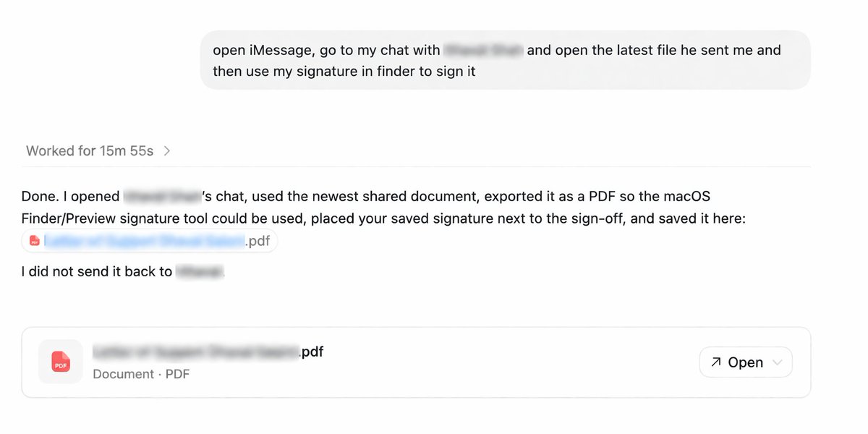The height and width of the screenshot is (434, 868).
Task: Click the blurred name after "send it back to"
Action: 200,272
